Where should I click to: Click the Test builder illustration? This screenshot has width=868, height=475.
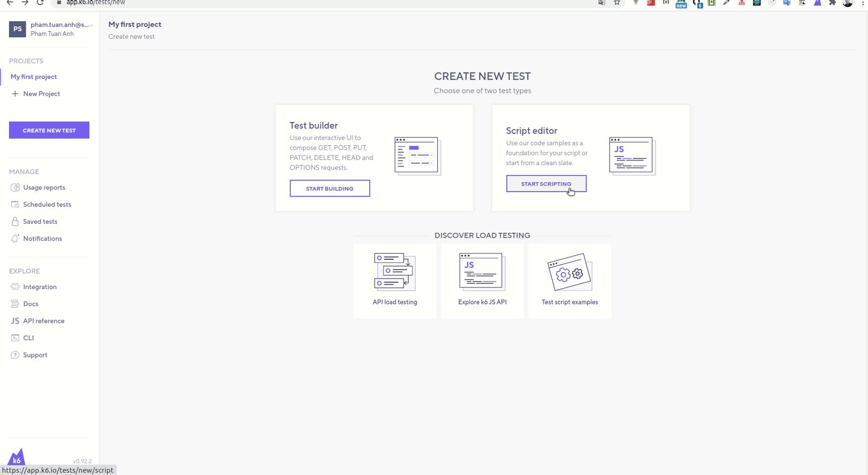pyautogui.click(x=418, y=156)
